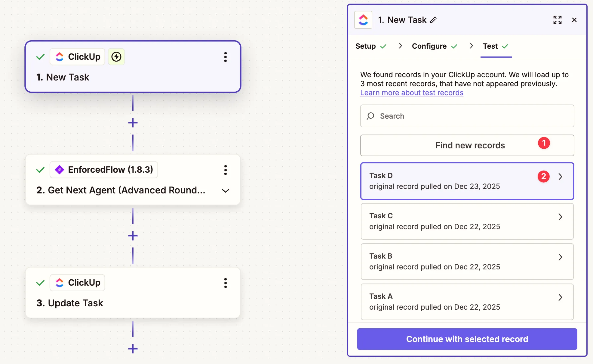Open the three-dot menu on New Task step
Screen dimensions: 593x364
pyautogui.click(x=226, y=57)
